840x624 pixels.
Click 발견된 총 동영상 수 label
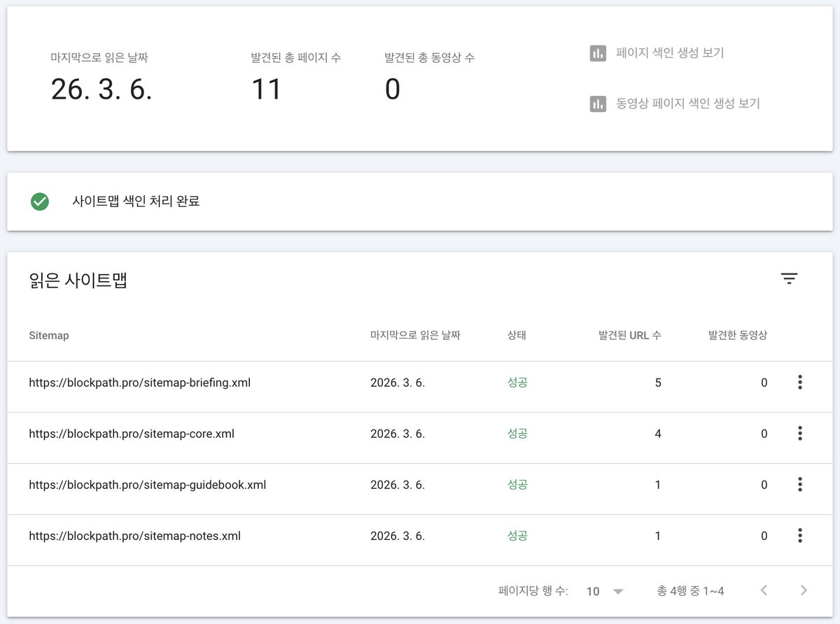click(429, 57)
